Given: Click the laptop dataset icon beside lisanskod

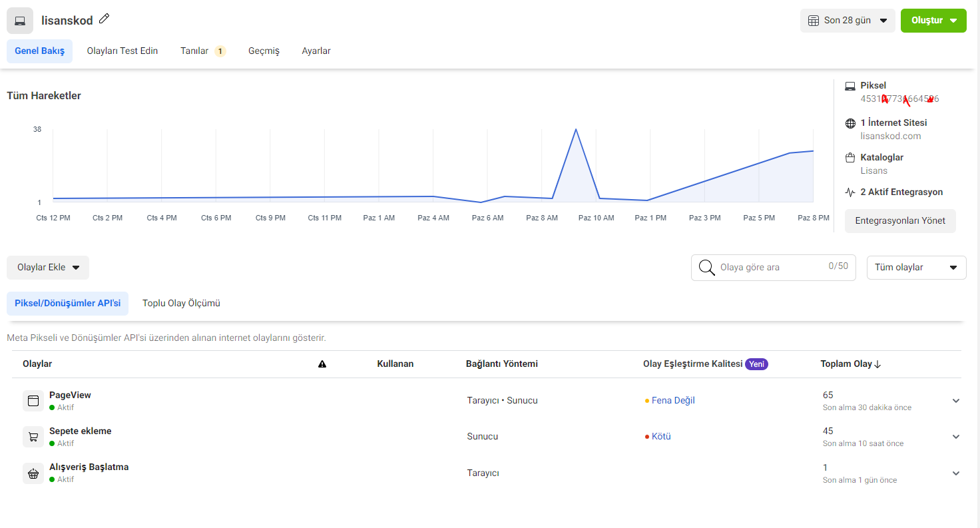Looking at the screenshot, I should tap(20, 21).
